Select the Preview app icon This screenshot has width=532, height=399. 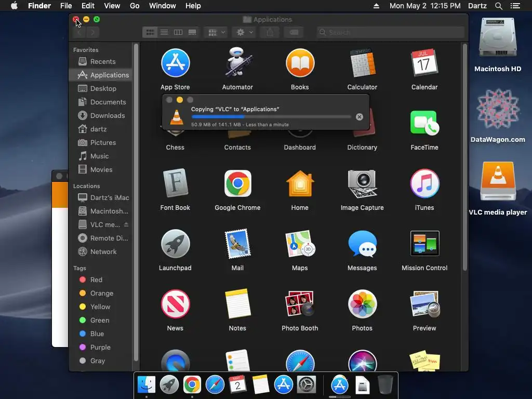coord(424,303)
